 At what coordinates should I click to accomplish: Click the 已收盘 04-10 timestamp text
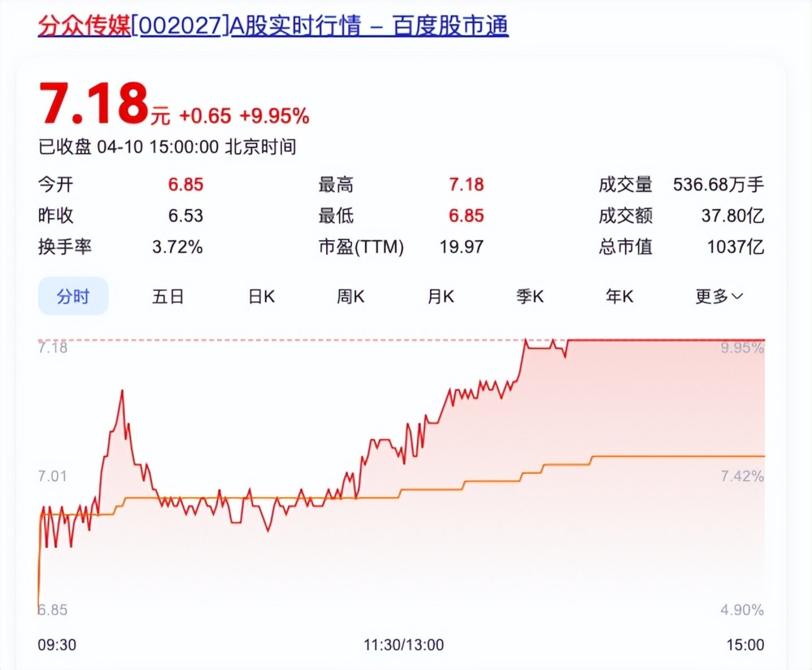(167, 147)
